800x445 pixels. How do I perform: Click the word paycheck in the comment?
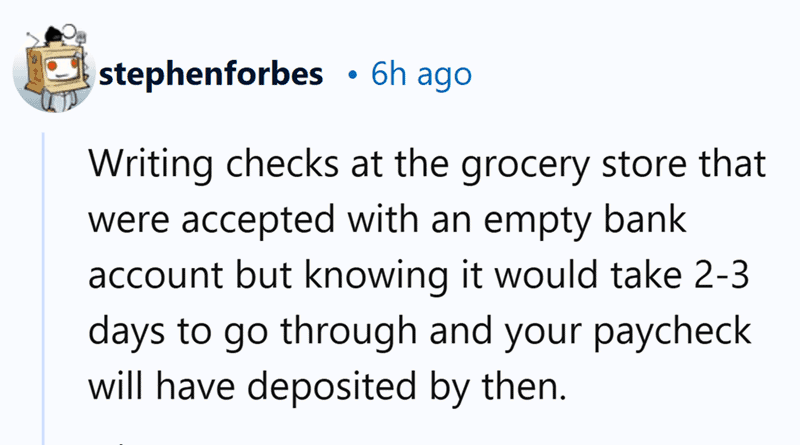coord(672,332)
